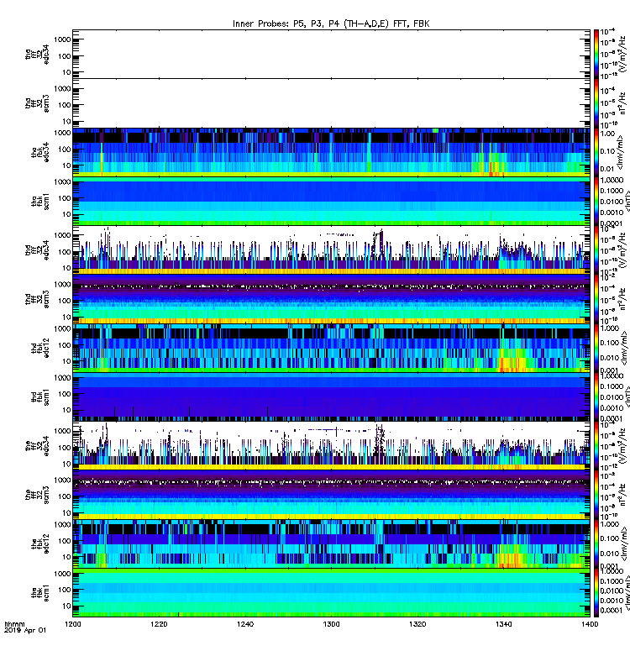Click the color bar beside the the fbk edc12 panel

coord(596,543)
